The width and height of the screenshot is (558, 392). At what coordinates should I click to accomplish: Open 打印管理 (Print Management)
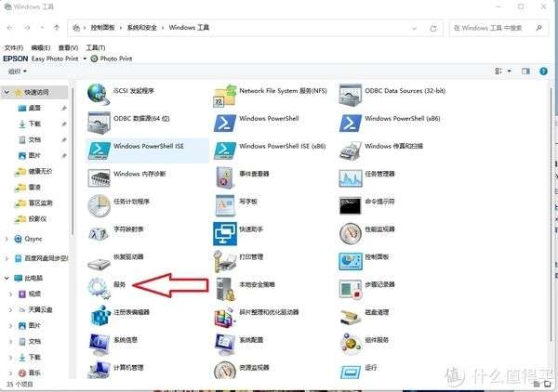[x=238, y=261]
